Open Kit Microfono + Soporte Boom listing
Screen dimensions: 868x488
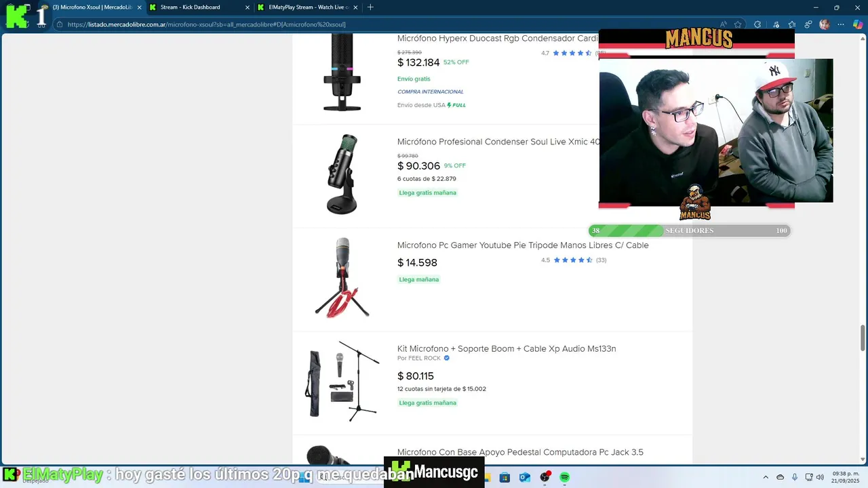[507, 349]
